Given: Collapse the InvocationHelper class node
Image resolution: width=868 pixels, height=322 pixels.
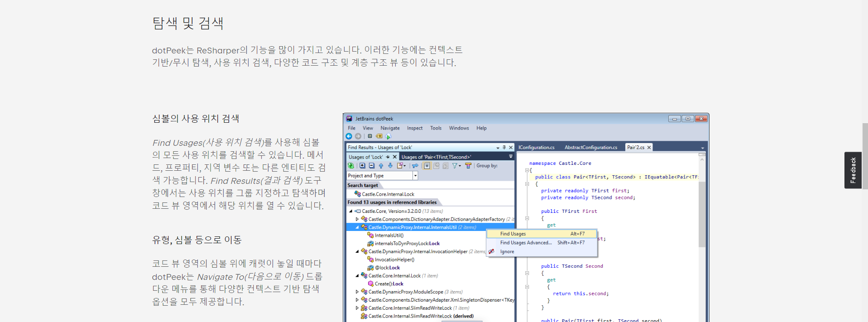Looking at the screenshot, I should [357, 251].
